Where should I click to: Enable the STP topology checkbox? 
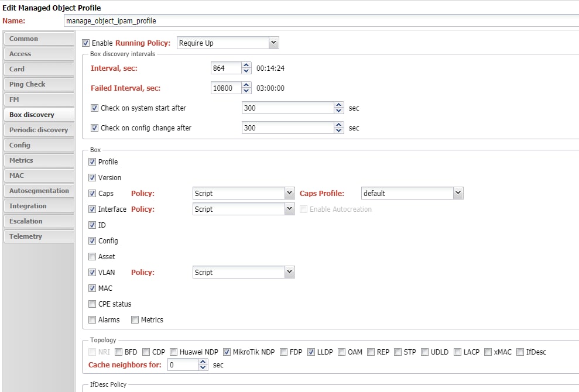(398, 352)
